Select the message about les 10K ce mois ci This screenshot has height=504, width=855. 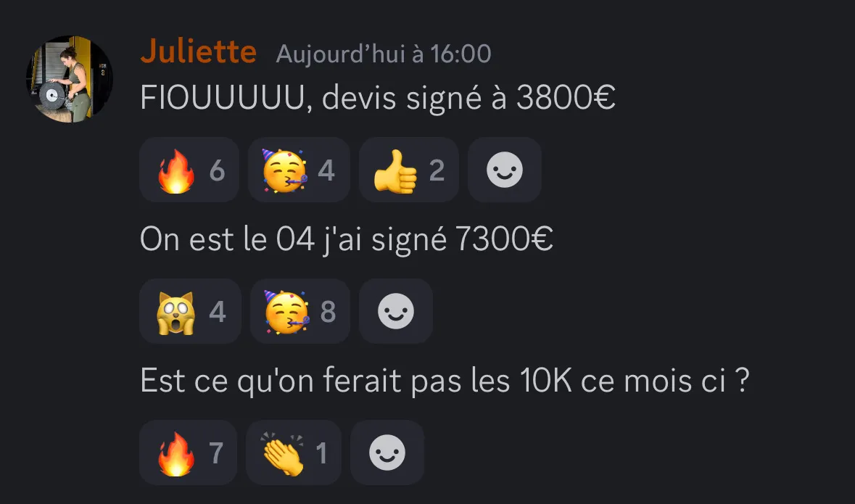(x=445, y=380)
